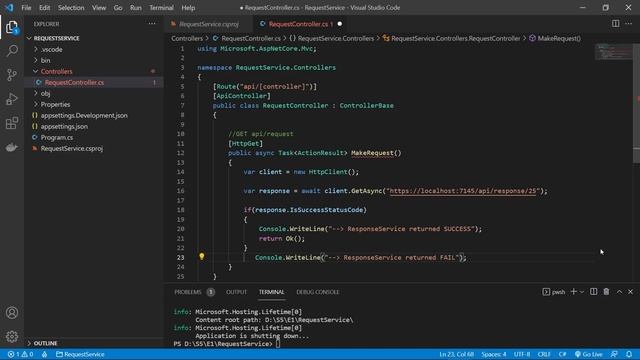Viewport: 640px width, 360px height.
Task: Click the Go Live status button
Action: pyautogui.click(x=589, y=354)
